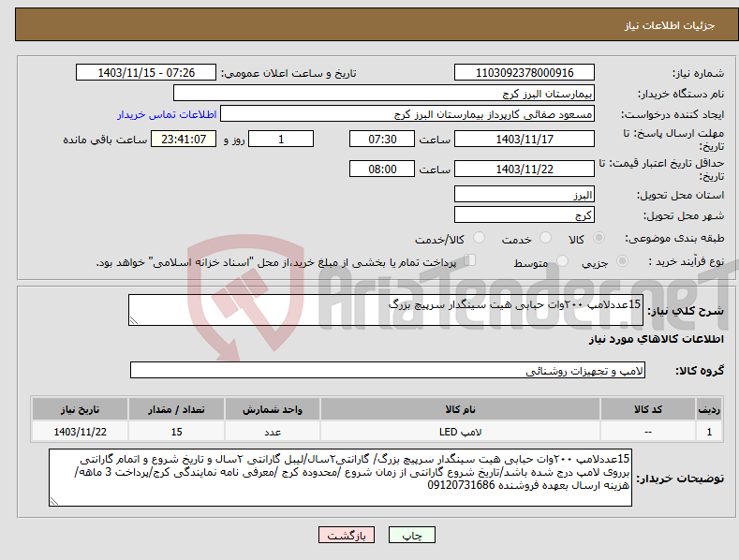Screen dimensions: 739x560
Task: Click the بازگشت (back) button
Action: click(347, 535)
